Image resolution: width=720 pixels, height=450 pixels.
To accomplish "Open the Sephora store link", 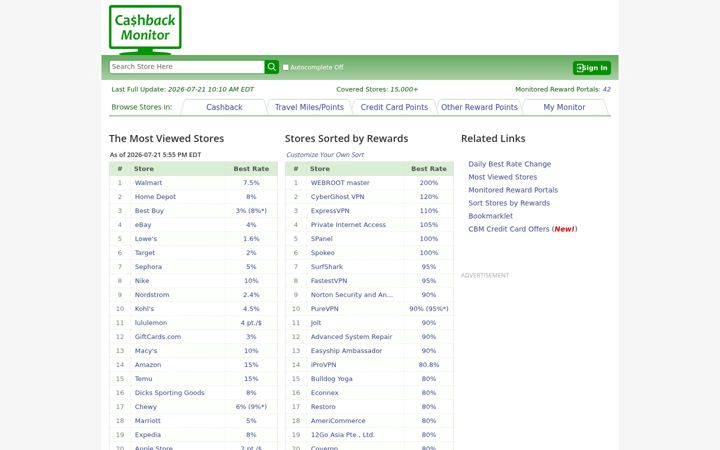I will (x=148, y=267).
